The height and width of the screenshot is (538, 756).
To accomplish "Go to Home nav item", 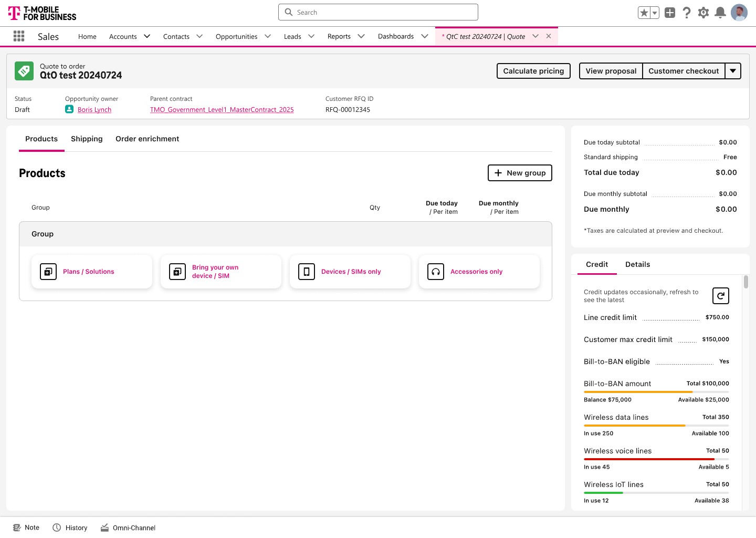I will coord(87,36).
